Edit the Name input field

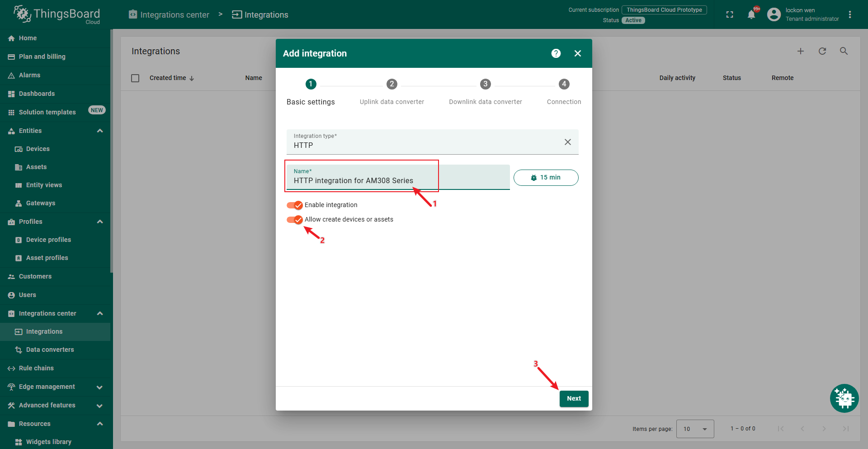click(398, 177)
